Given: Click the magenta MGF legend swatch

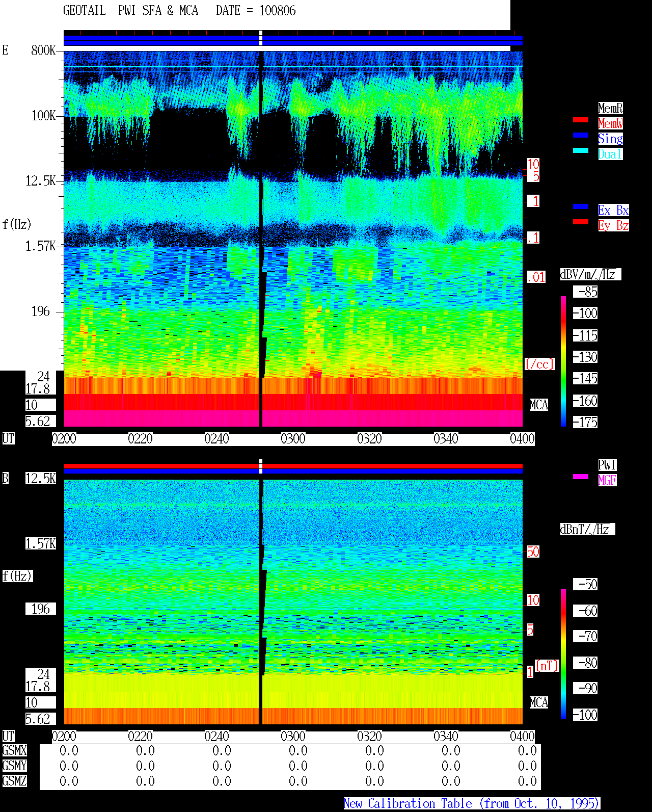Looking at the screenshot, I should pos(581,477).
